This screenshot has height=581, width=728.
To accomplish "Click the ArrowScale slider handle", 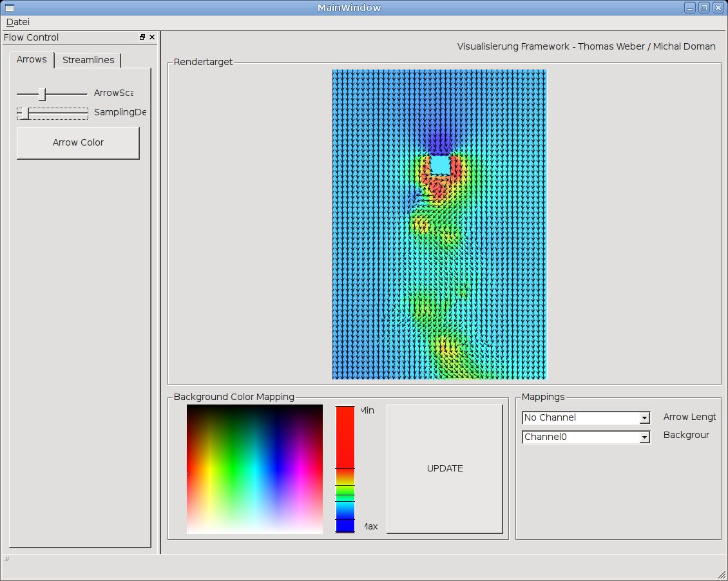I will [x=42, y=94].
